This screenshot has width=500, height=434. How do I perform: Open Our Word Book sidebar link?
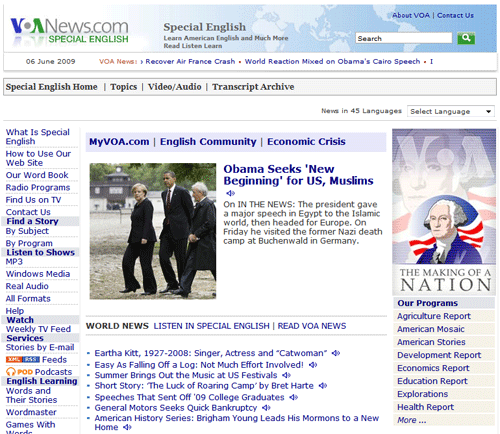37,175
